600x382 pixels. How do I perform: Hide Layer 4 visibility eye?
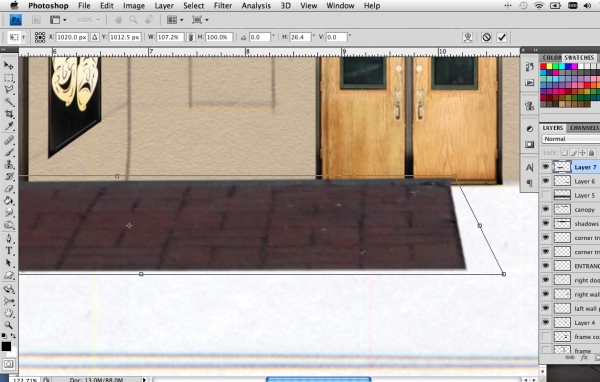546,322
